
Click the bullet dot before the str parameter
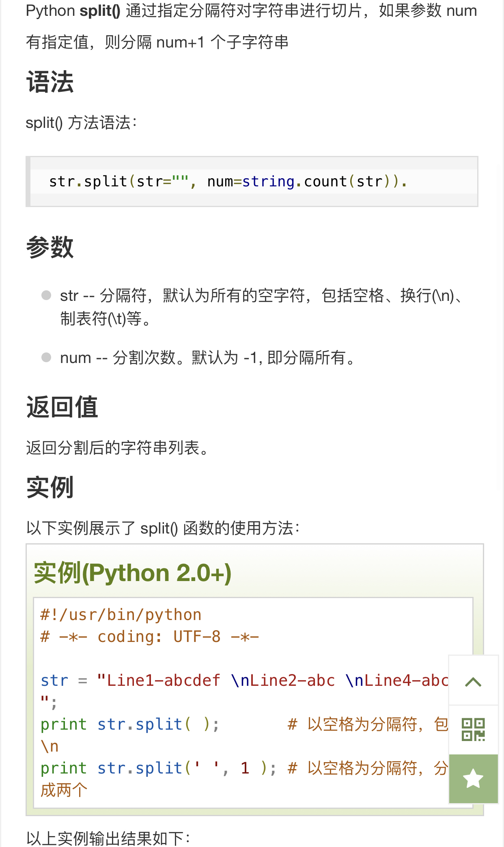[x=46, y=295]
